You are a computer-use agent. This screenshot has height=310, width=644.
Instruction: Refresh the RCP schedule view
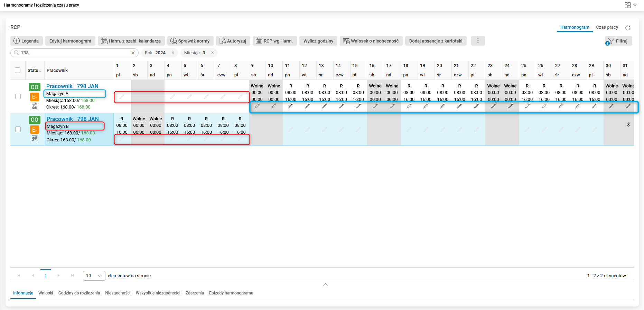tap(628, 28)
